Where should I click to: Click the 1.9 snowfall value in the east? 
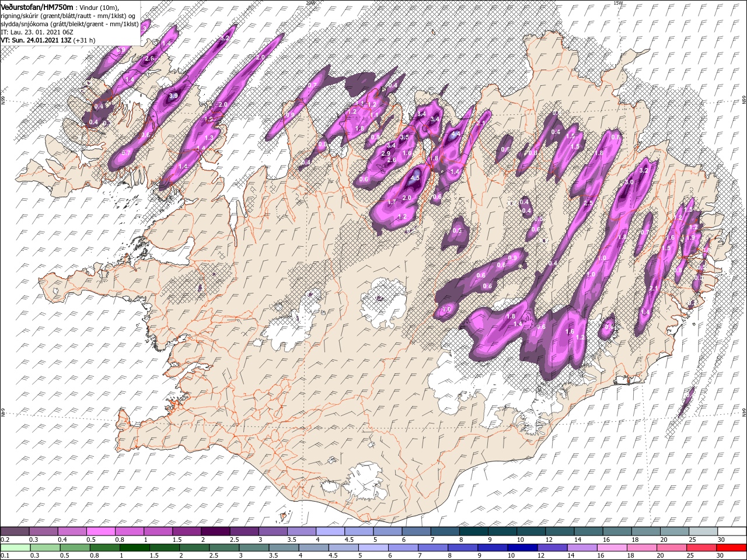(690, 237)
